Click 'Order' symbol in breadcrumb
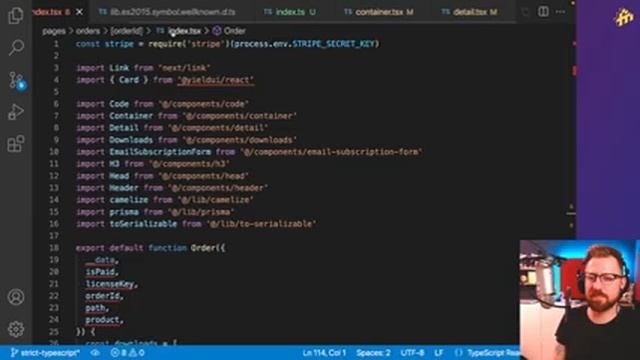The height and width of the screenshot is (360, 640). 235,31
